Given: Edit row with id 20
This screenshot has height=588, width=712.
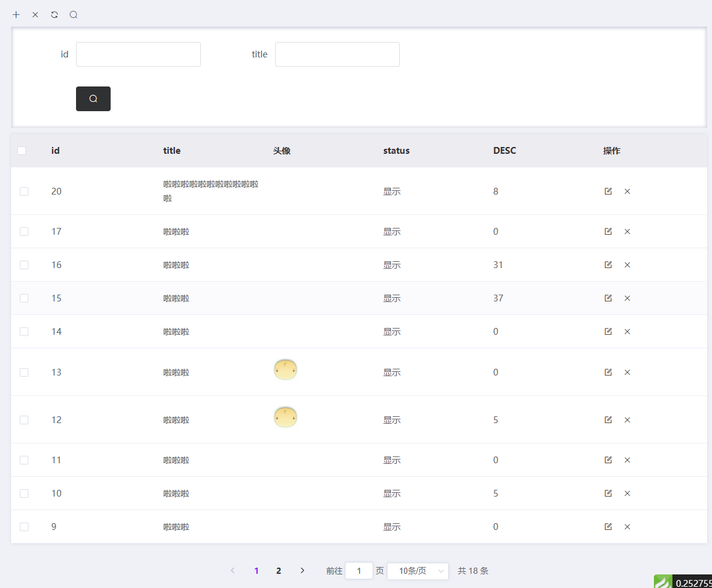Looking at the screenshot, I should (x=608, y=191).
